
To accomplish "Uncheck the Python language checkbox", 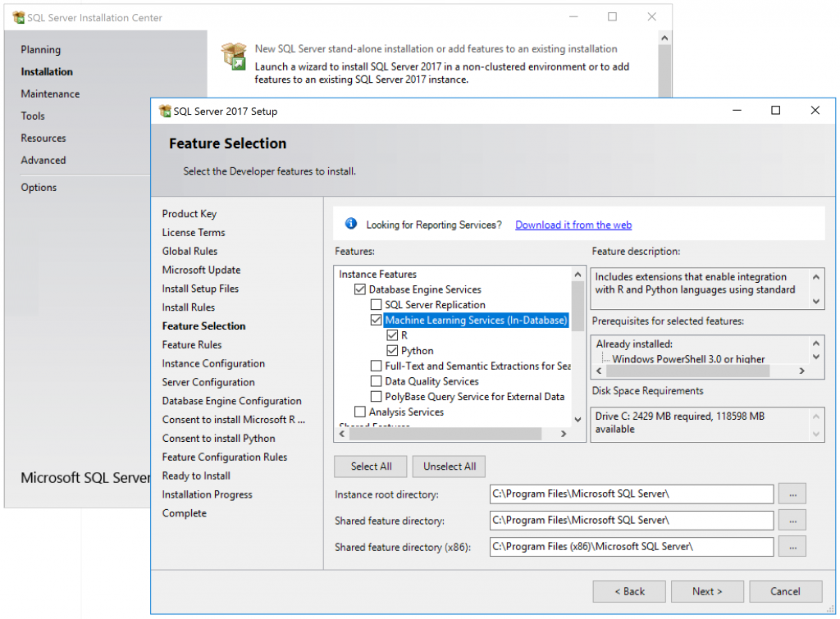I will (392, 351).
